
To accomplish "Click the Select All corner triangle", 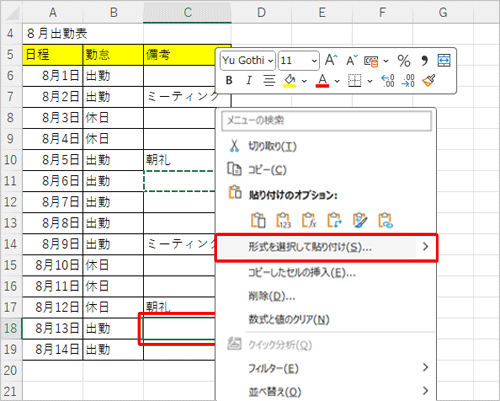I will pyautogui.click(x=12, y=13).
